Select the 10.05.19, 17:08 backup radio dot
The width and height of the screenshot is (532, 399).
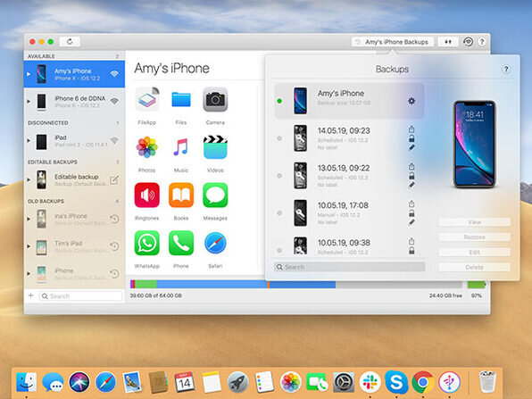279,213
